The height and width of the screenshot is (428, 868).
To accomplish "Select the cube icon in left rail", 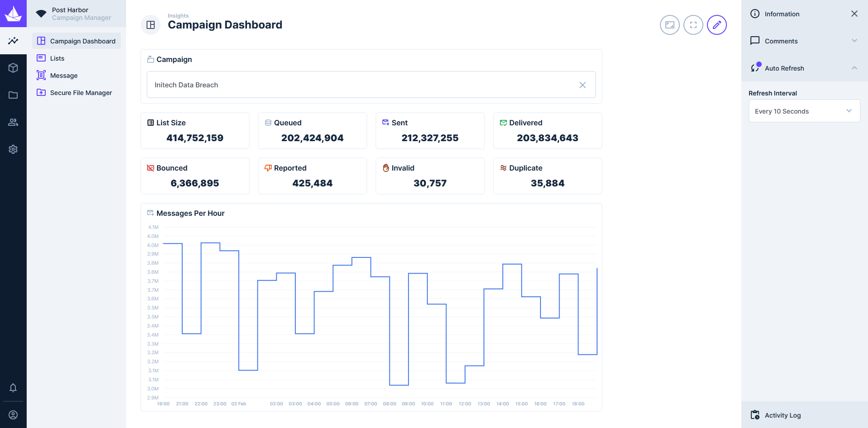I will (13, 68).
